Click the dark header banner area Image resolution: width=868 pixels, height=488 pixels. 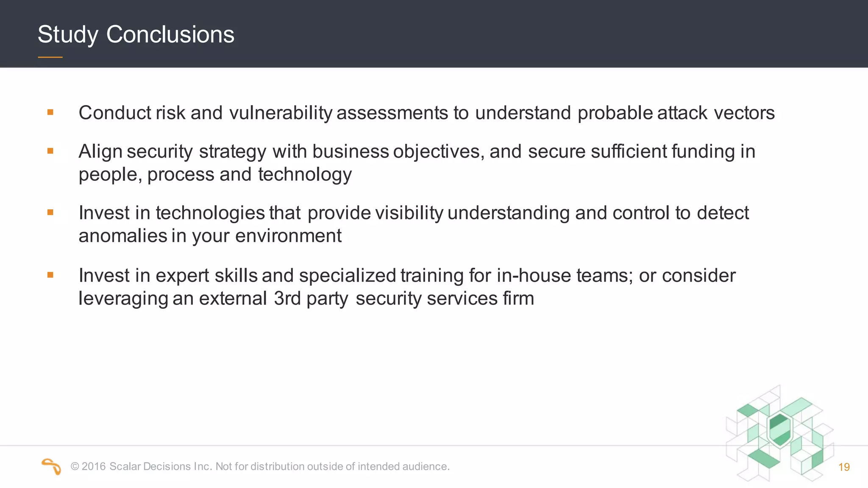[434, 33]
